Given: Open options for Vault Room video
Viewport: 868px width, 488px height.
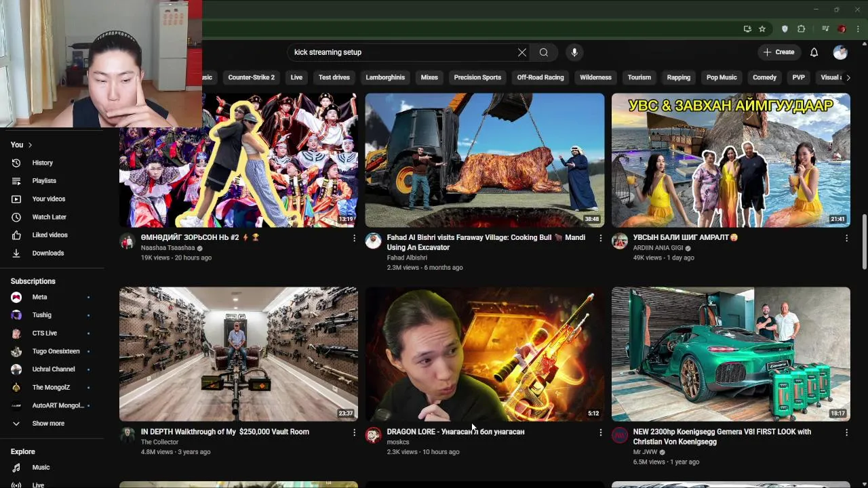Looking at the screenshot, I should pos(354,432).
